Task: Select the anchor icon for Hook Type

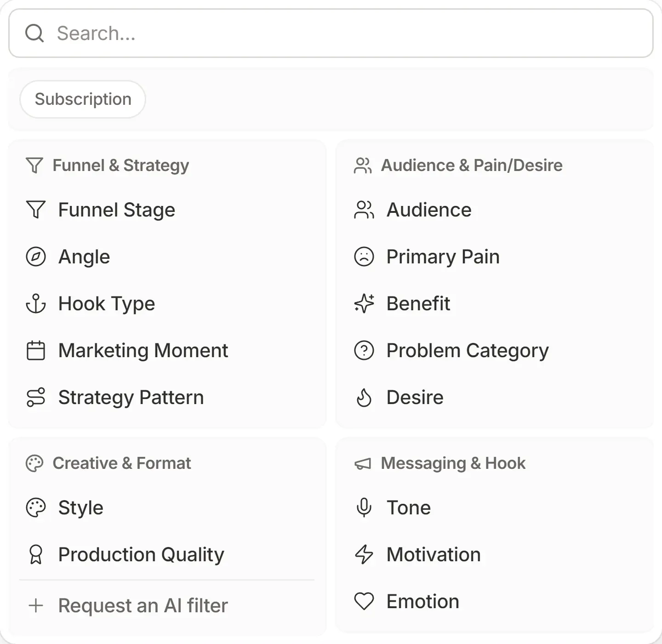Action: pyautogui.click(x=36, y=303)
